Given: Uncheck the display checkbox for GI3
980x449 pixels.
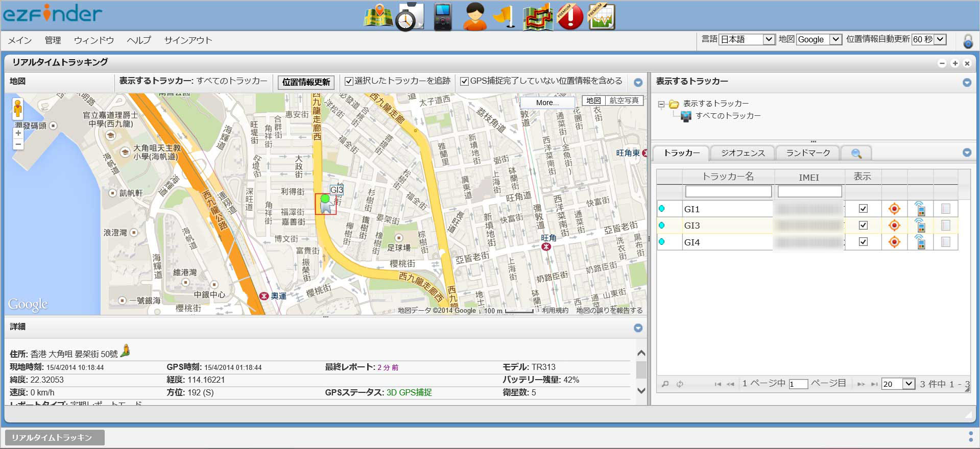Looking at the screenshot, I should click(863, 226).
